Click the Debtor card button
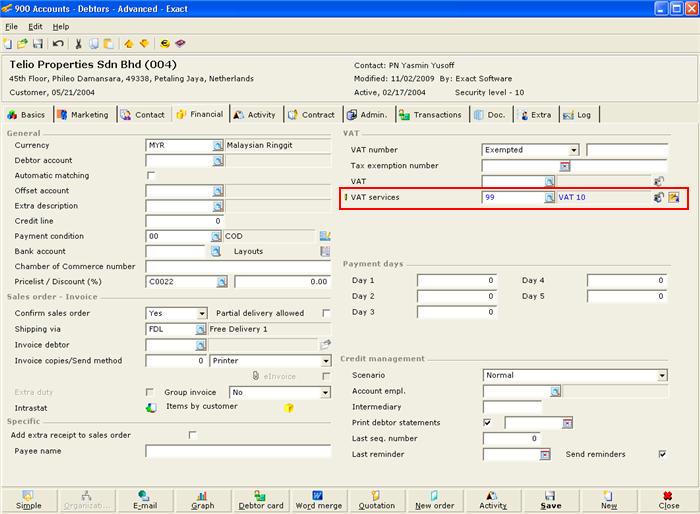The height and width of the screenshot is (514, 700). (260, 500)
